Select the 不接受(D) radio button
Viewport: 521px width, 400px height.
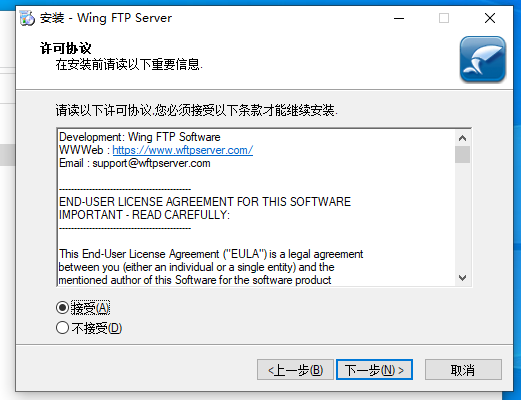pyautogui.click(x=62, y=328)
